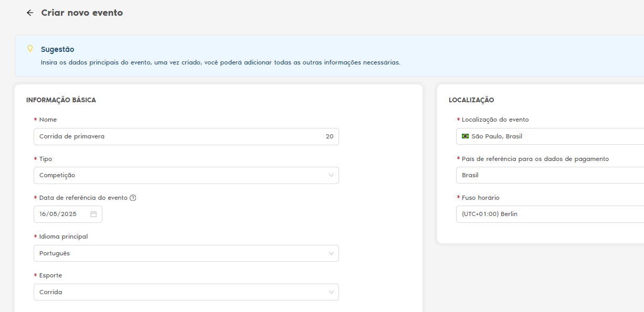Click the chevron arrow in the Esporte field
Screen dimensions: 644x312
331,292
